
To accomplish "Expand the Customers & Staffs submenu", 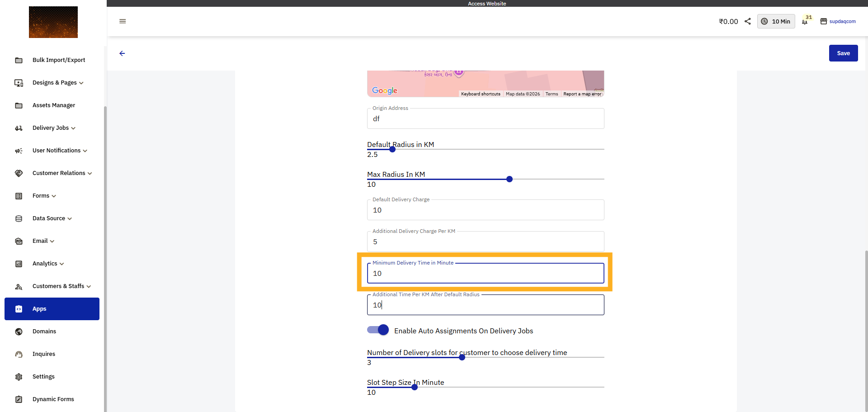I will [x=89, y=287].
